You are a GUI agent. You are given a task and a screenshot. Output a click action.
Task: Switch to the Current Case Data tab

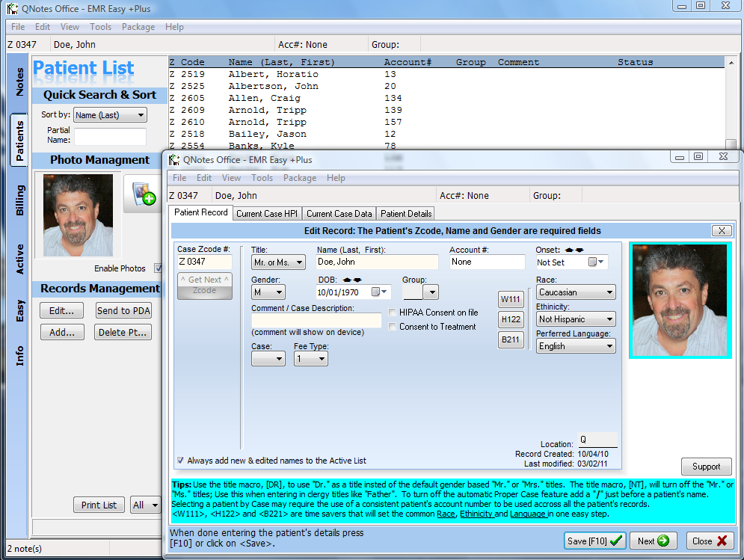[x=339, y=214]
